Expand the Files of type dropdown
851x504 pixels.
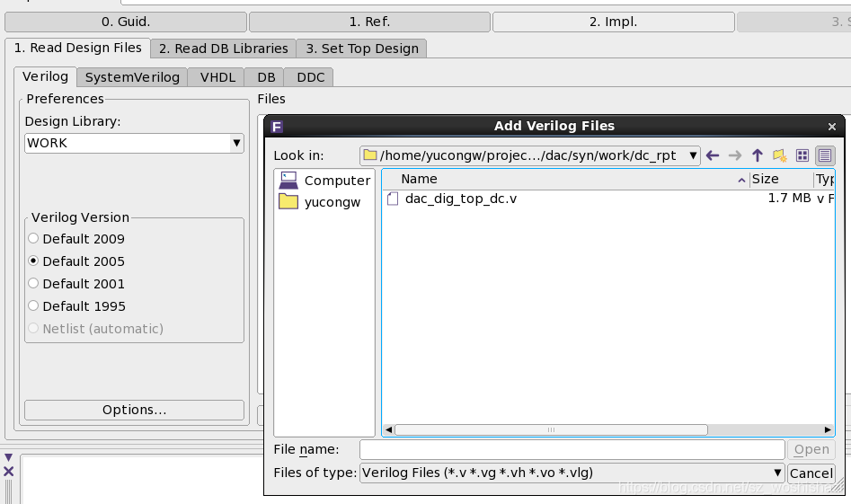tap(572, 473)
